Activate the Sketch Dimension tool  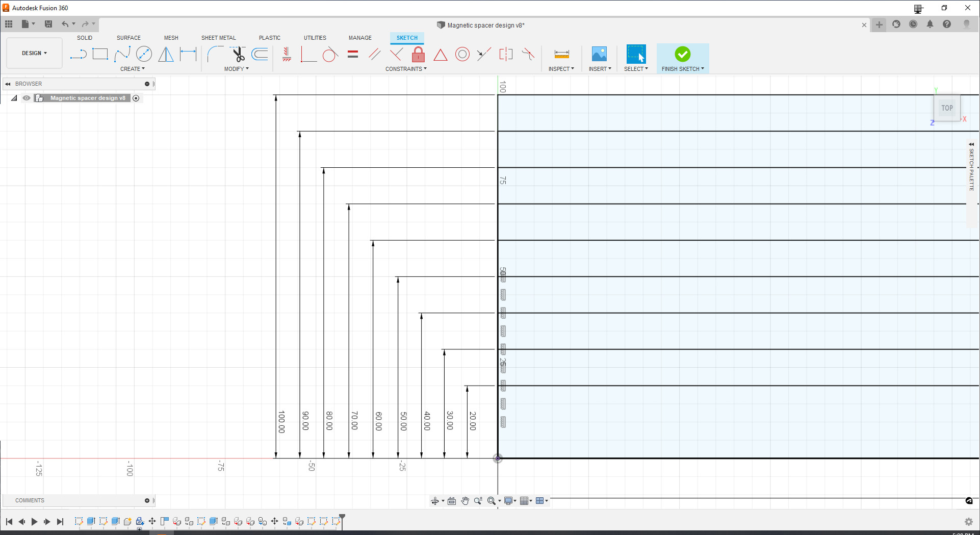(x=188, y=54)
